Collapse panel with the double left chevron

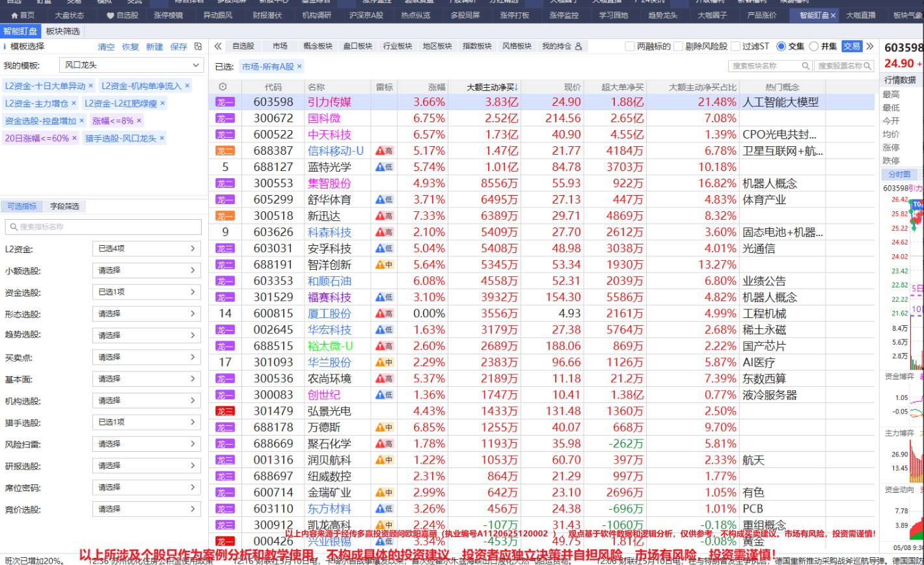pyautogui.click(x=218, y=46)
